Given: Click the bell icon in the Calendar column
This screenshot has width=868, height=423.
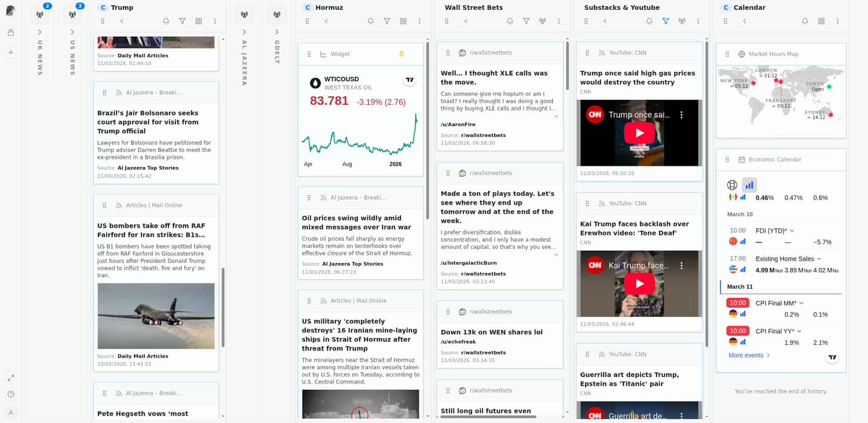Looking at the screenshot, I should [805, 21].
